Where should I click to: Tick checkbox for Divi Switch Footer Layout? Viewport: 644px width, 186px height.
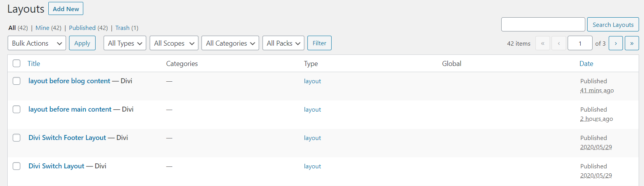tap(17, 138)
